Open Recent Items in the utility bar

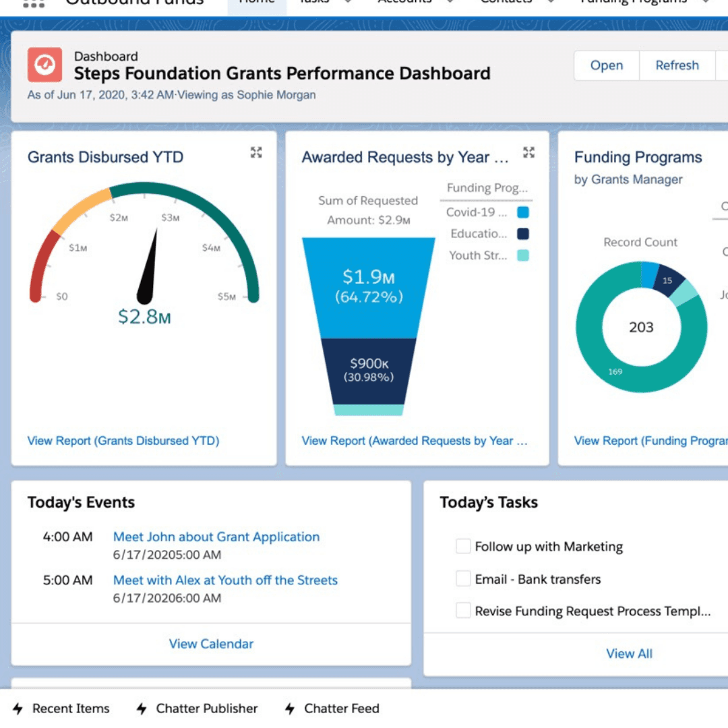[61, 708]
